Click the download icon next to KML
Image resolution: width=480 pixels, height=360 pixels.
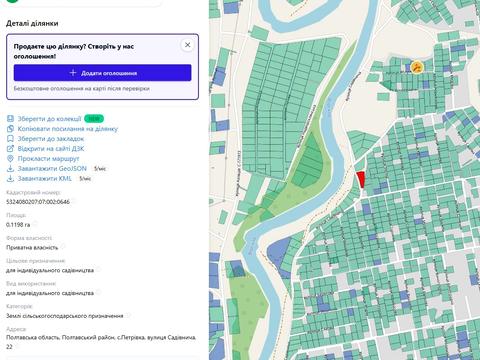click(x=10, y=179)
